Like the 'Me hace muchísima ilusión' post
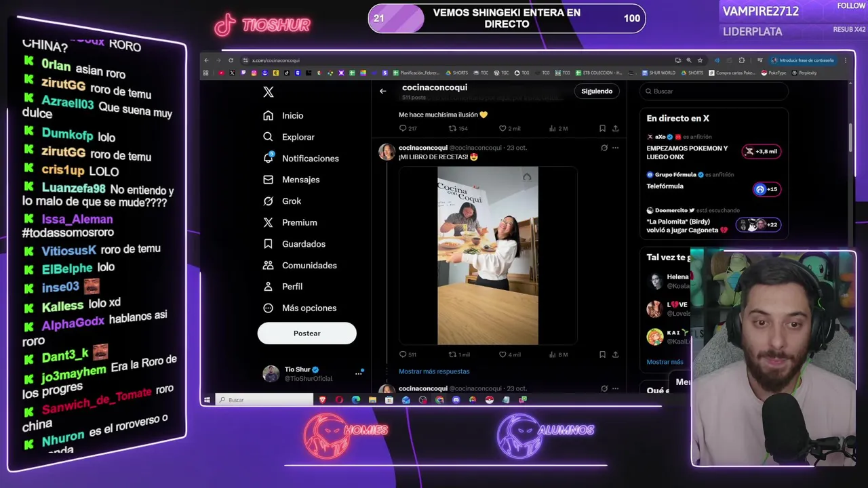This screenshot has height=488, width=868. click(x=510, y=128)
